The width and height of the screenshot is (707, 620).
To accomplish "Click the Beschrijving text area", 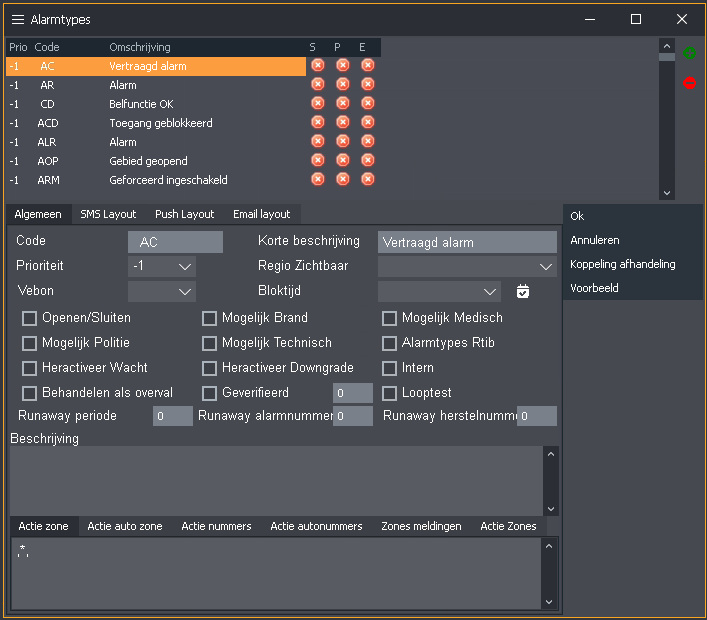I will pyautogui.click(x=276, y=481).
